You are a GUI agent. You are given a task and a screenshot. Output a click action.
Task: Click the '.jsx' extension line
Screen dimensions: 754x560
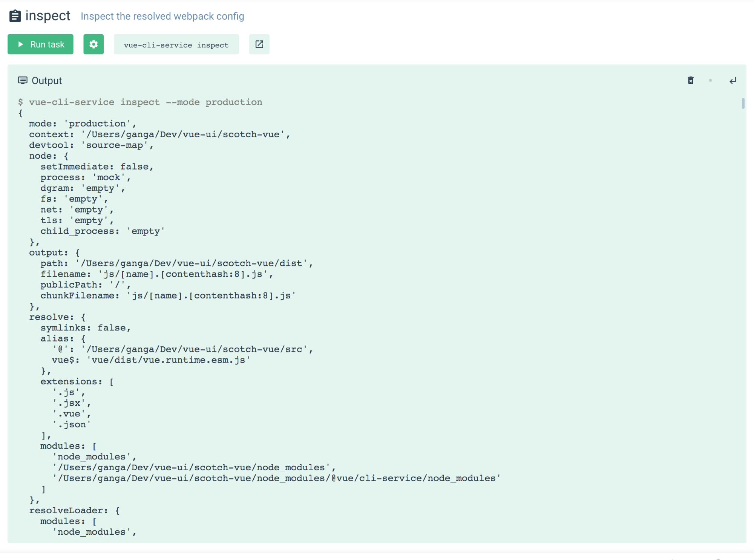71,403
